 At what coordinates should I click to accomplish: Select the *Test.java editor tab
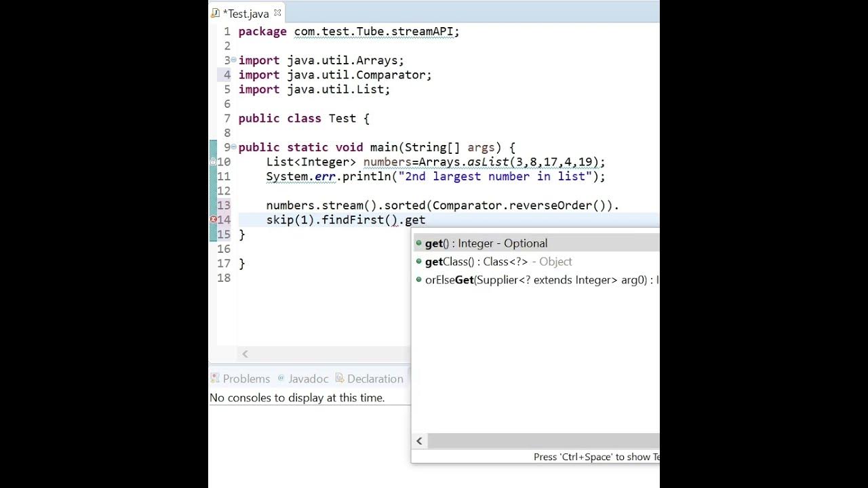[x=246, y=13]
